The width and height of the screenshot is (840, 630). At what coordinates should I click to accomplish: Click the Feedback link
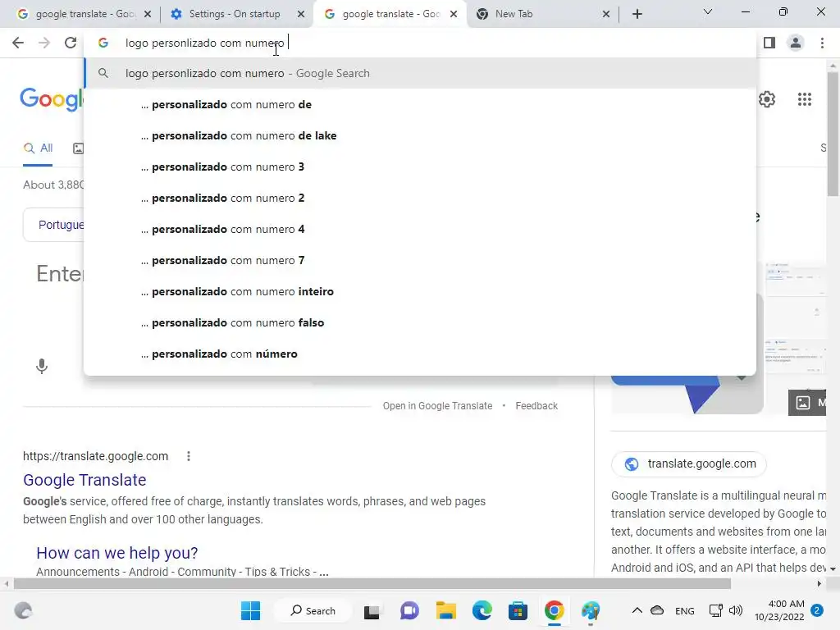[536, 405]
